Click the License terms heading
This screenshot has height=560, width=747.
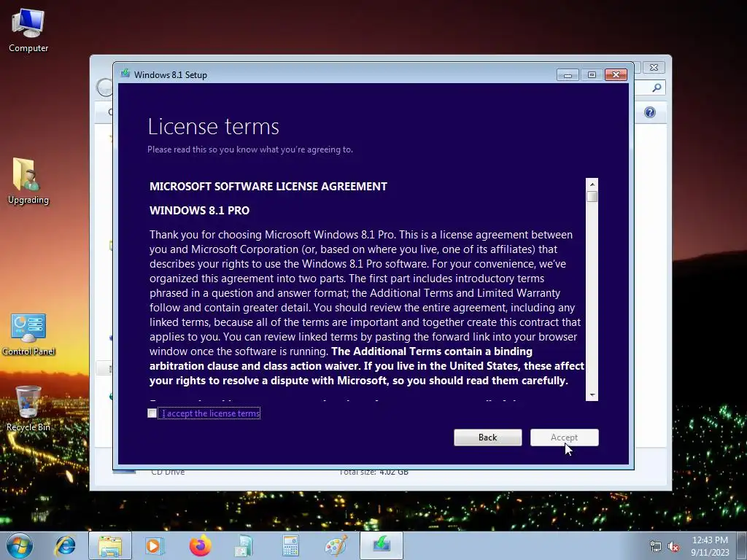pyautogui.click(x=214, y=126)
